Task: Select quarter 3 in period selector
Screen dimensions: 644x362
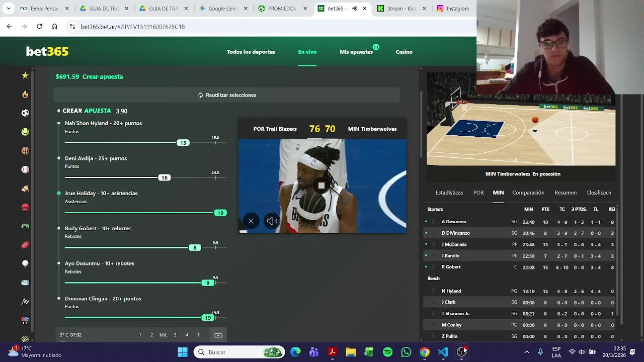Action: click(x=175, y=335)
